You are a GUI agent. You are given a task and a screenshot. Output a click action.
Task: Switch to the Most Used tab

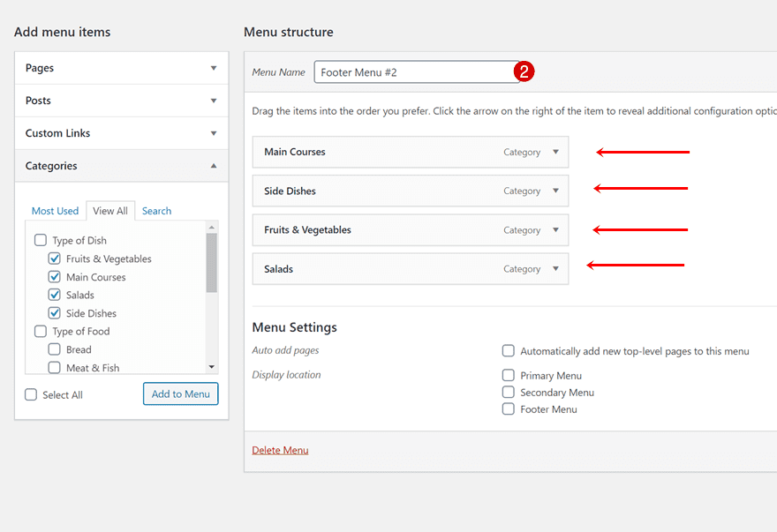pyautogui.click(x=55, y=211)
